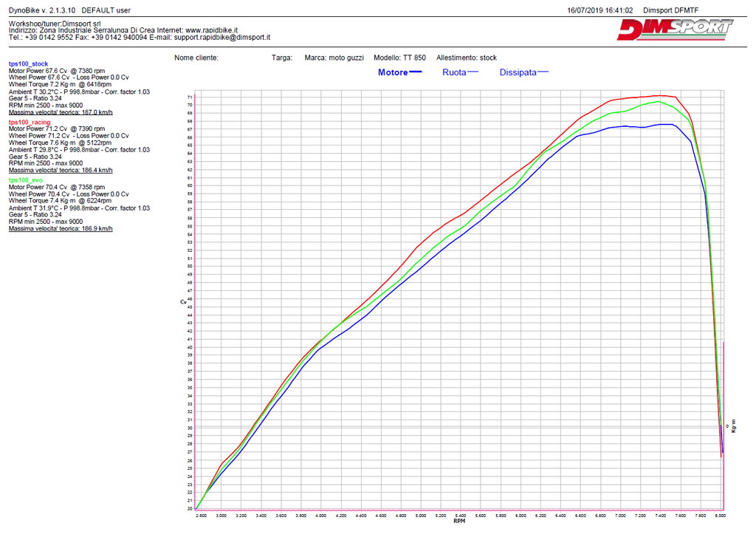Image resolution: width=756 pixels, height=534 pixels.
Task: Click 'Wheel Torque 7.6 Kg·m @ 5122rpm'
Action: point(60,143)
